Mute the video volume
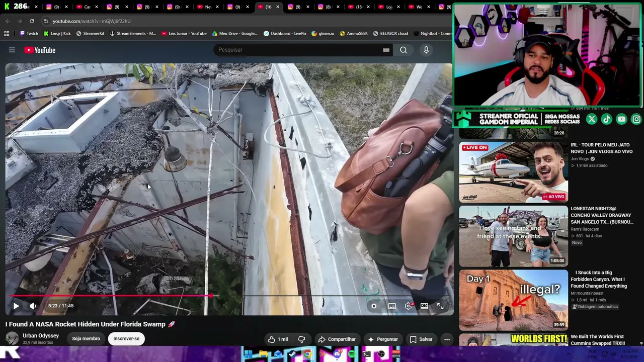 [33, 306]
